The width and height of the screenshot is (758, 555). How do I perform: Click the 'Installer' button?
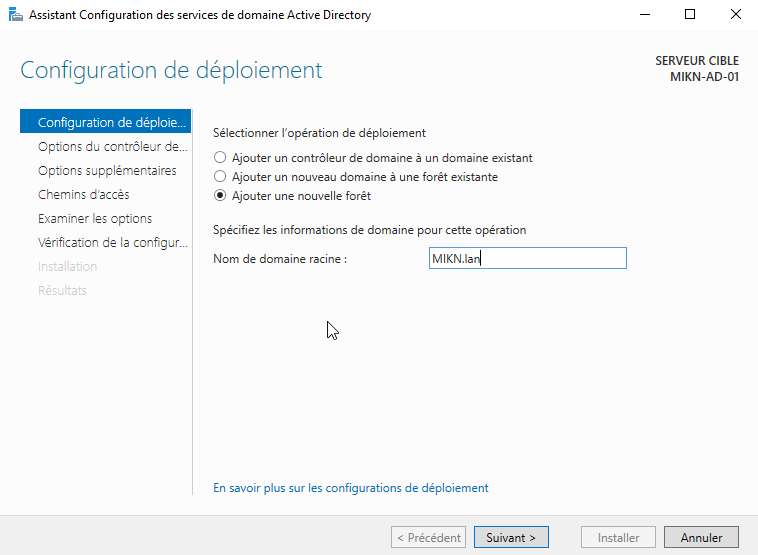click(x=618, y=537)
